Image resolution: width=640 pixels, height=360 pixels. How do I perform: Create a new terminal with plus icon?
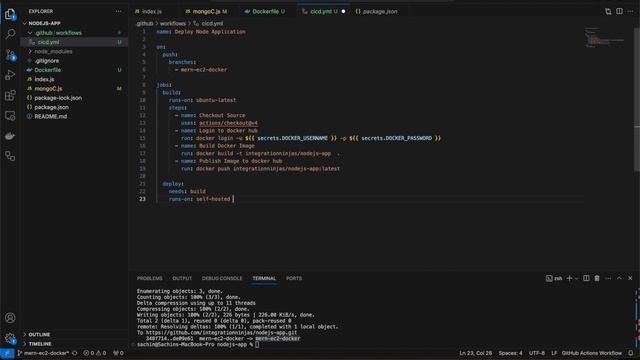[569, 278]
